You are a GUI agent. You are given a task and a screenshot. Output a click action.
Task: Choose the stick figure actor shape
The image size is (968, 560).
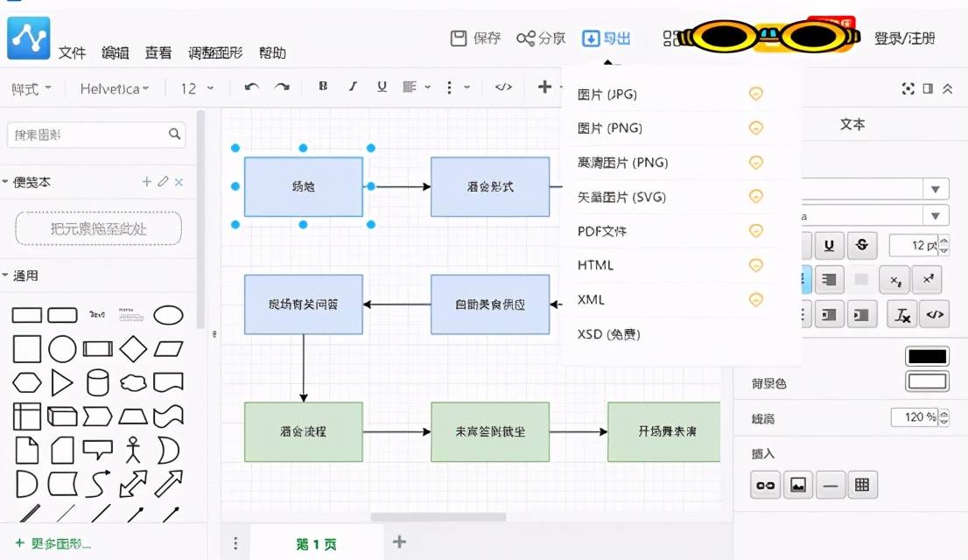(x=132, y=450)
